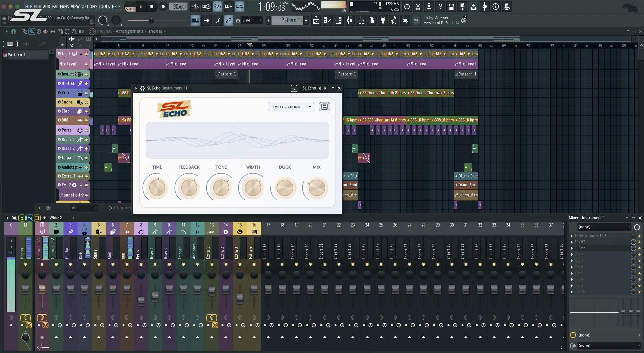Open the Wide 2 mixer layout dropdown
The image size is (644, 353).
(62, 218)
